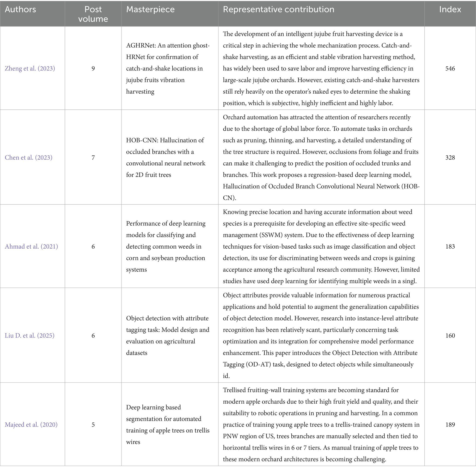Select the index value 328

pos(450,157)
